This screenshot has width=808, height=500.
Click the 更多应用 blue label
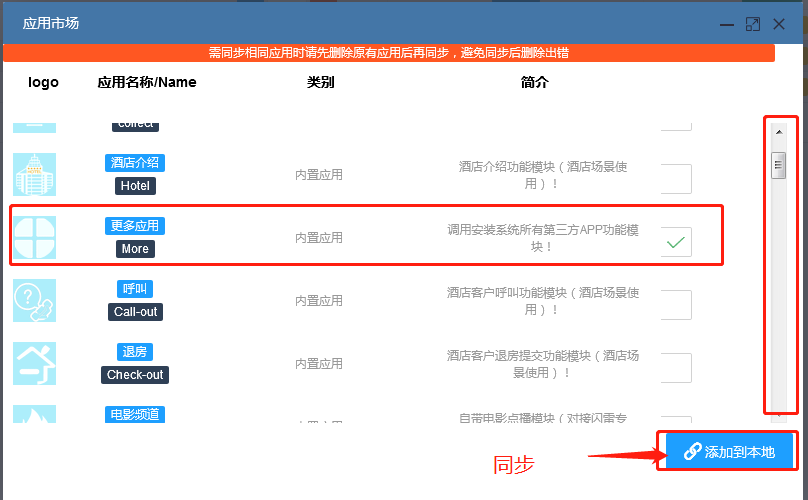pyautogui.click(x=135, y=226)
